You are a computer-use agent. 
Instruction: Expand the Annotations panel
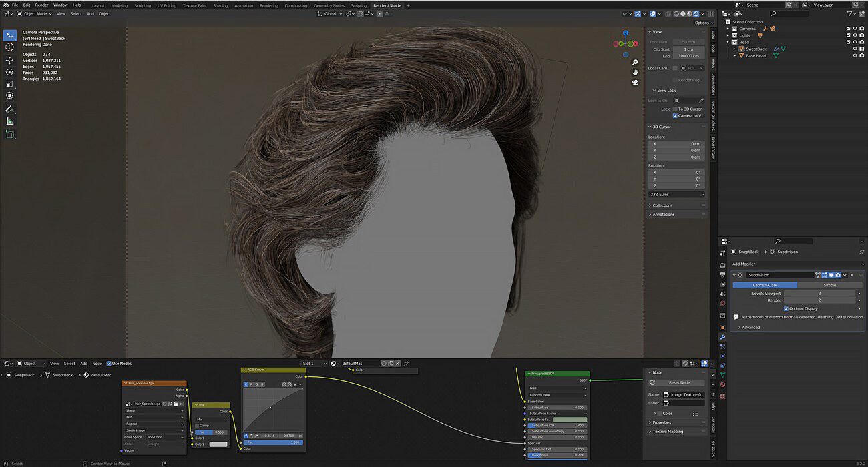[663, 214]
